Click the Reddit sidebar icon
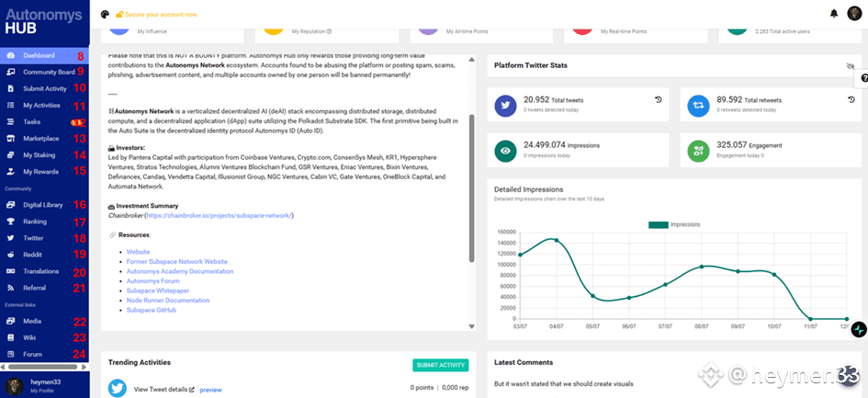This screenshot has height=398, width=868. [10, 255]
